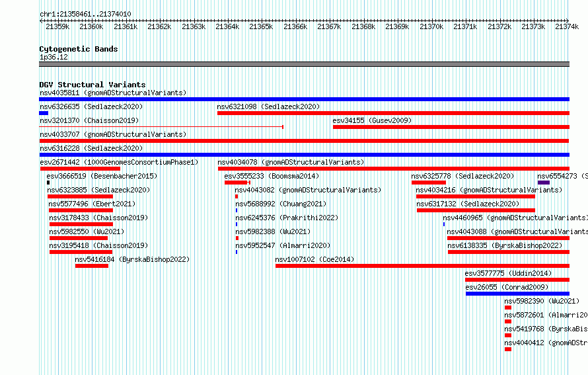
Task: Click the Cytogenetic Bands track title
Action: point(79,49)
